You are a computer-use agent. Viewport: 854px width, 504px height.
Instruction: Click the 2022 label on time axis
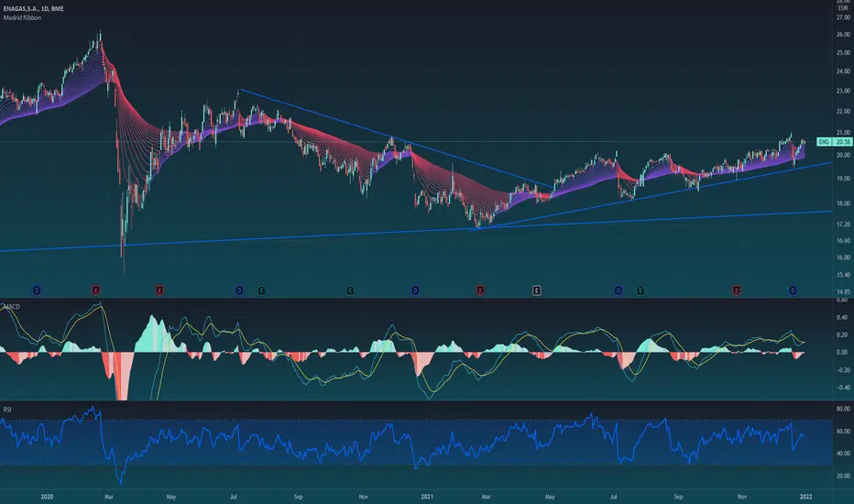[x=805, y=497]
